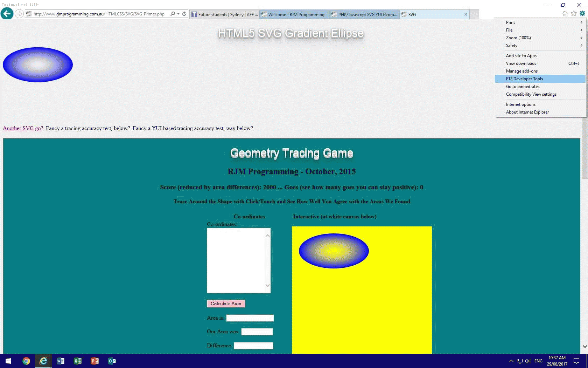Refresh the page with the reload icon

pos(184,14)
